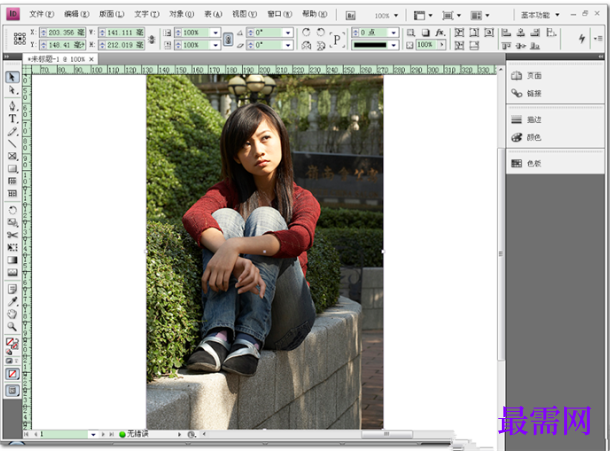The height and width of the screenshot is (452, 610).
Task: Select the Gradient Feather tool
Action: (12, 272)
